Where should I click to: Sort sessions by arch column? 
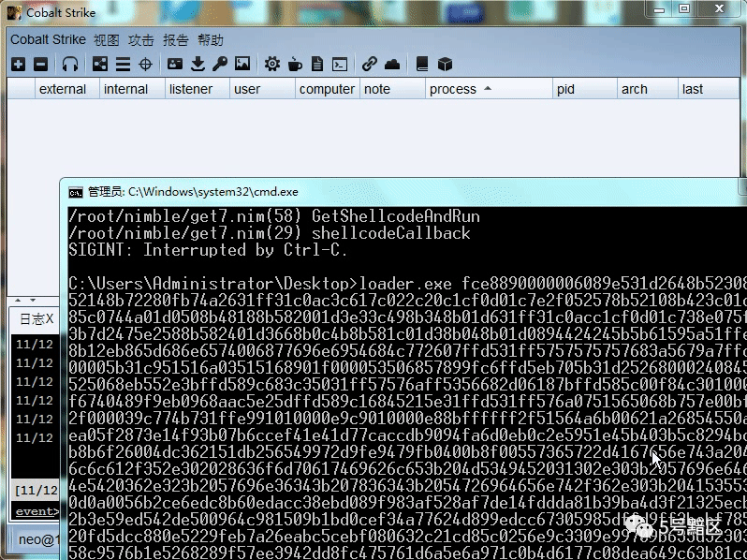648,89
